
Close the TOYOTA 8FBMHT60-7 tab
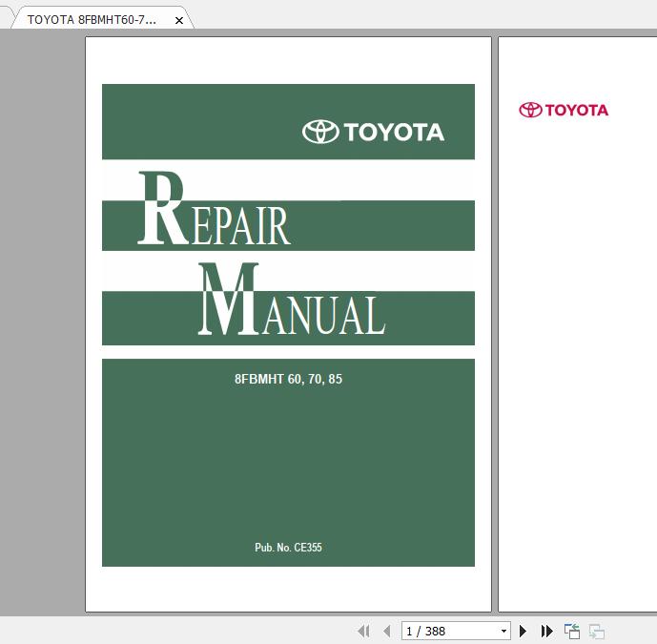pyautogui.click(x=179, y=20)
